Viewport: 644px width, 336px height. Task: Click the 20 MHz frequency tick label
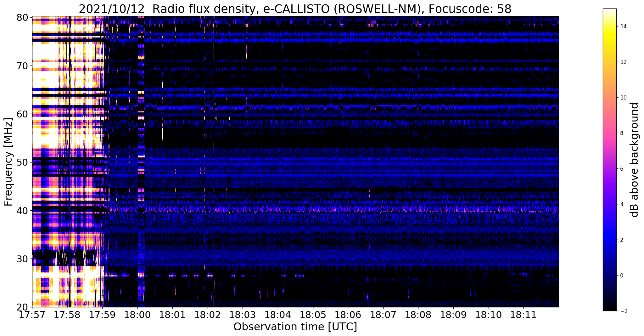[22, 307]
